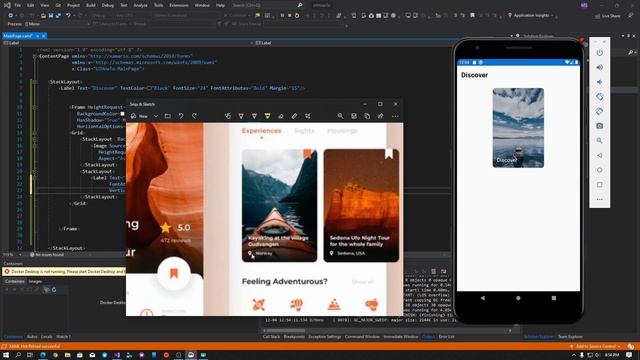Image resolution: width=640 pixels, height=360 pixels.
Task: Open the See more ellipsis in Snip & Sketch
Action: tap(395, 116)
